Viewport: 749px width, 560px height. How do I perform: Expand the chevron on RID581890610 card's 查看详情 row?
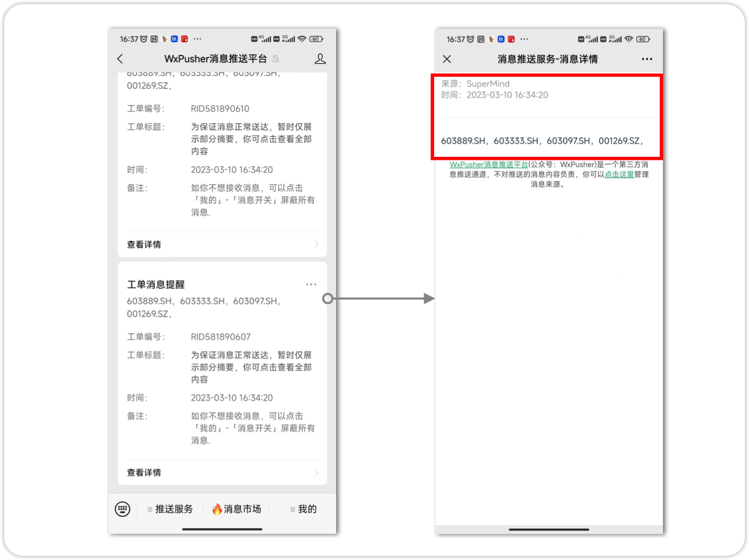click(316, 244)
